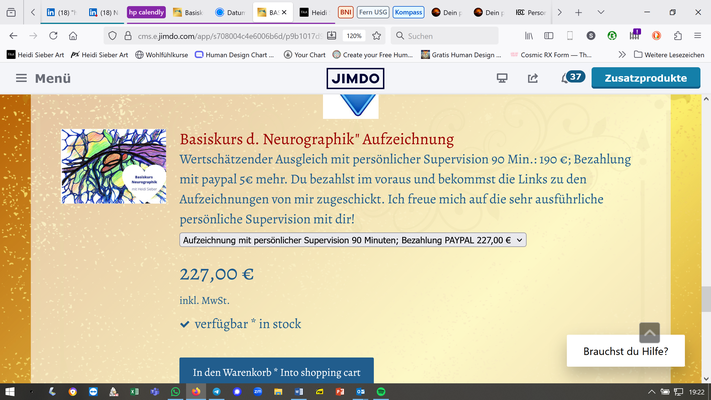Click the scroll-to-top arrow button
The height and width of the screenshot is (400, 711).
tap(649, 333)
